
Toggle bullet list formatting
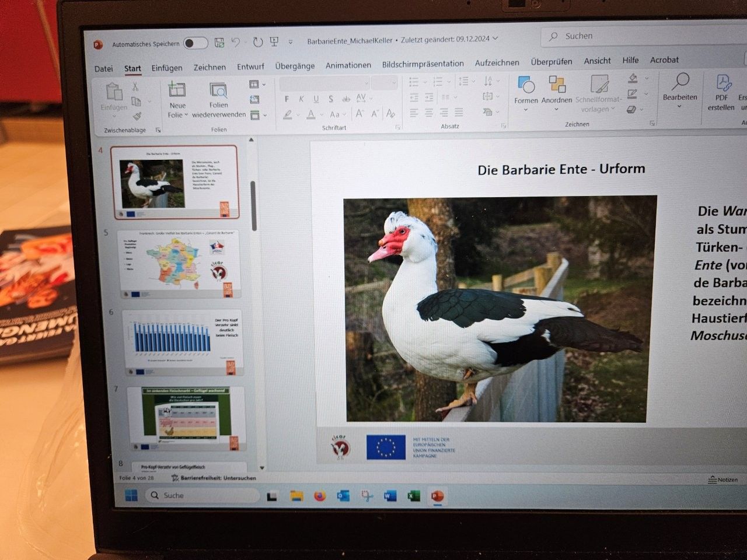[414, 82]
